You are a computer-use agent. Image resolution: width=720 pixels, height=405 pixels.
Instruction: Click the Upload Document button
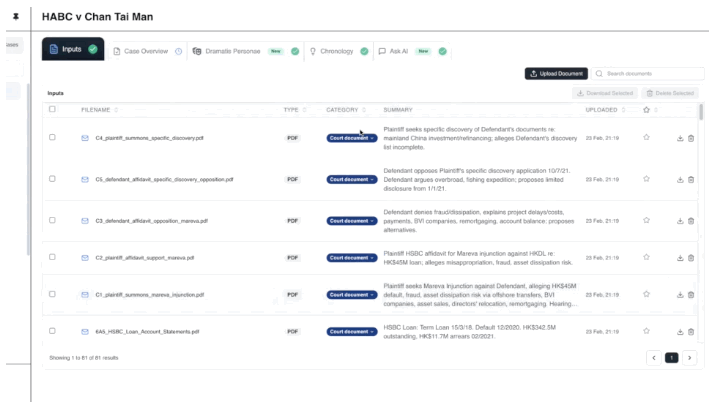(555, 73)
